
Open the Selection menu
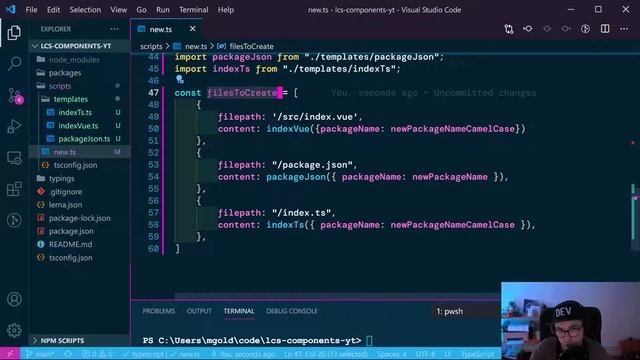(85, 10)
